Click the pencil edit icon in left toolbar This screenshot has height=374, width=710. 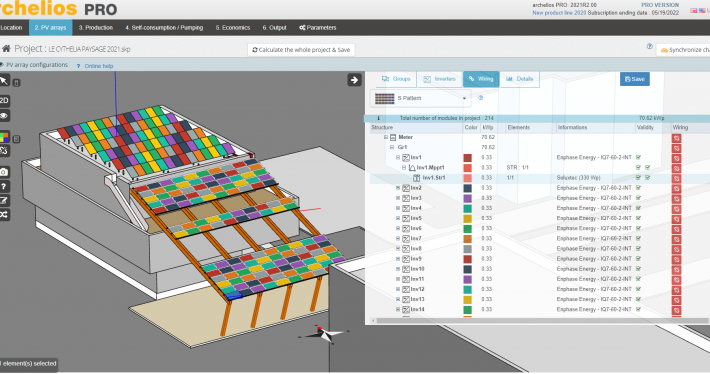[4, 201]
